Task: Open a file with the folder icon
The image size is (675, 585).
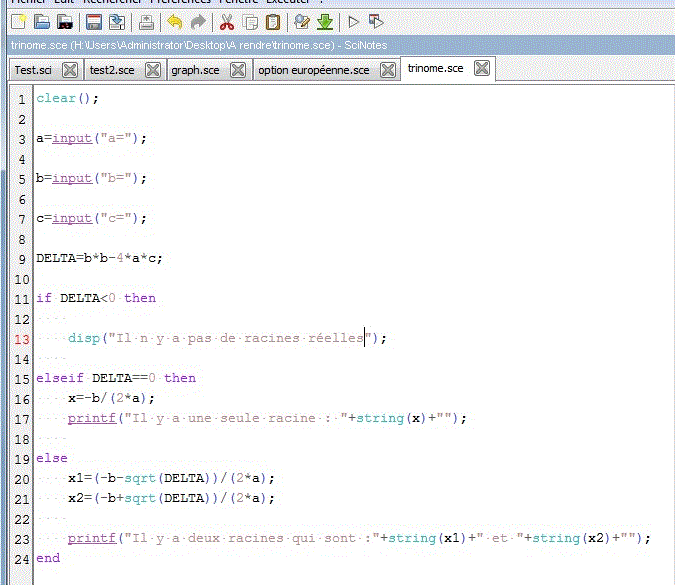Action: [41, 21]
